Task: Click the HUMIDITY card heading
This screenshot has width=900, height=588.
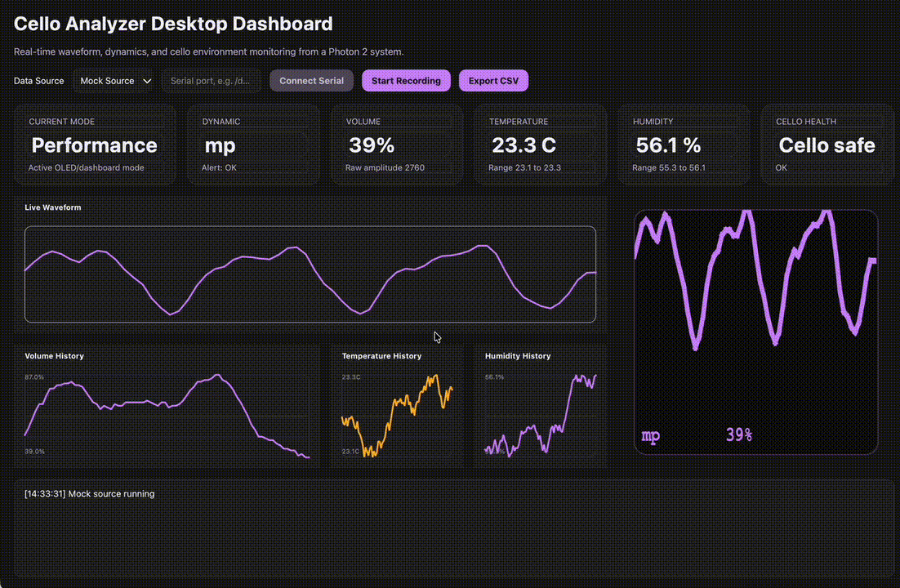Action: [x=653, y=122]
